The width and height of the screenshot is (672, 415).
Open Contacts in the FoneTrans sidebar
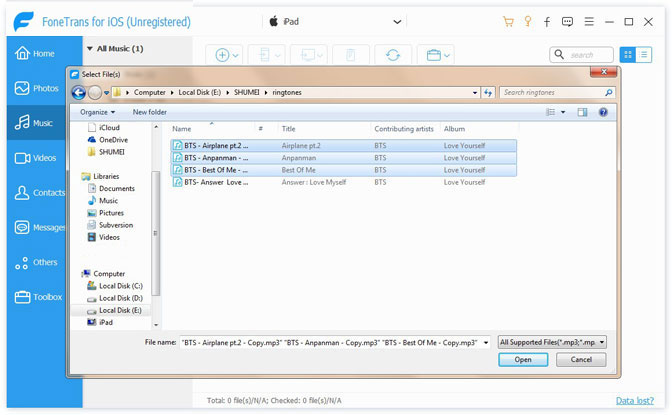click(40, 192)
